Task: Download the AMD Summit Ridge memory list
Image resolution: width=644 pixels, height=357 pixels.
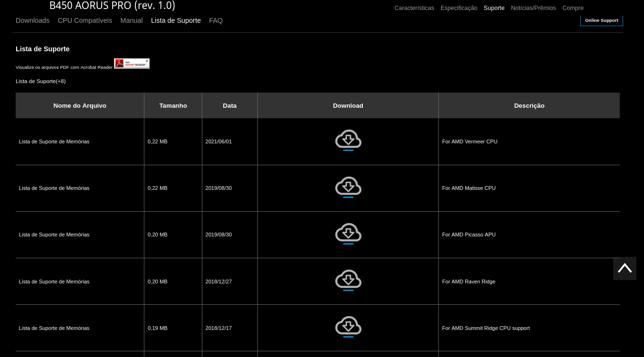Action: coord(348,327)
